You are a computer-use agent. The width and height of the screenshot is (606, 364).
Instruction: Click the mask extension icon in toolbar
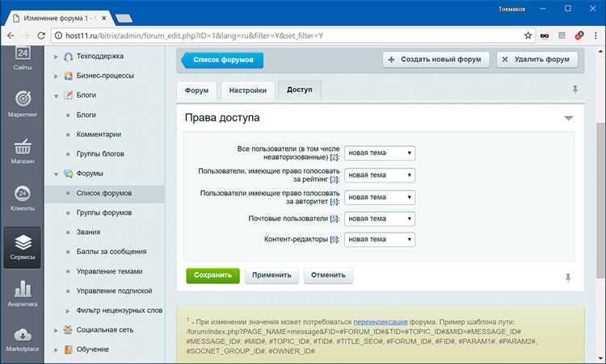[545, 36]
